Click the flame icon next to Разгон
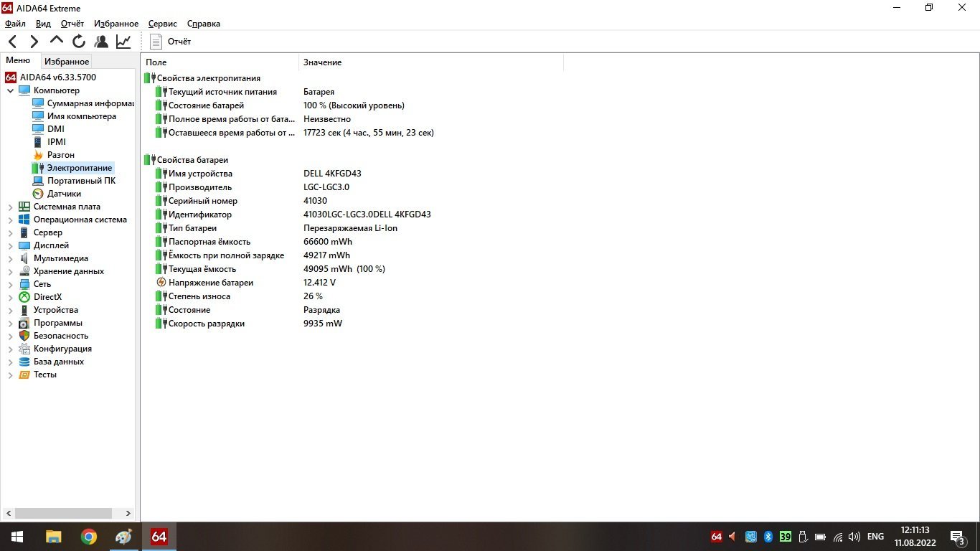The width and height of the screenshot is (980, 551). pos(38,155)
